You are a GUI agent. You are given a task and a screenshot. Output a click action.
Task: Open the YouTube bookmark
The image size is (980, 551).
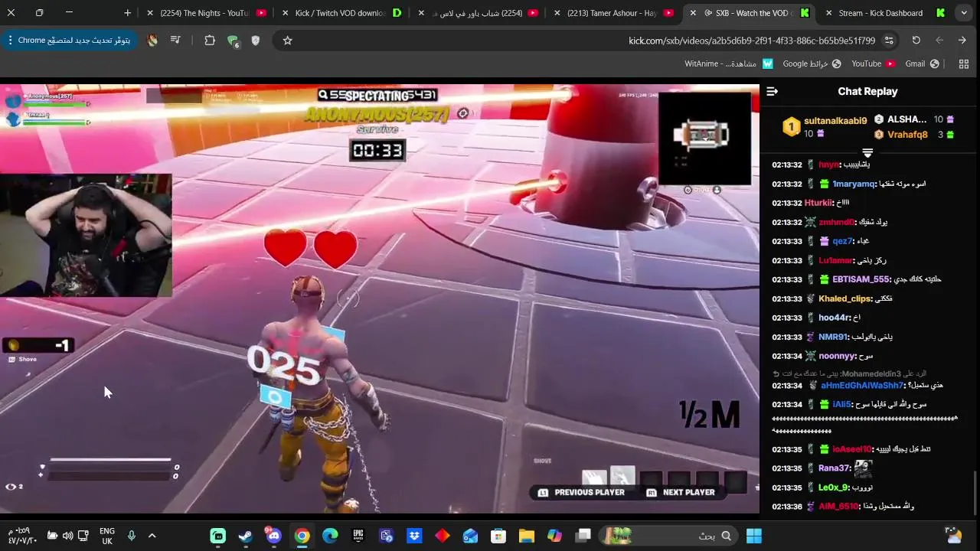[x=873, y=64]
